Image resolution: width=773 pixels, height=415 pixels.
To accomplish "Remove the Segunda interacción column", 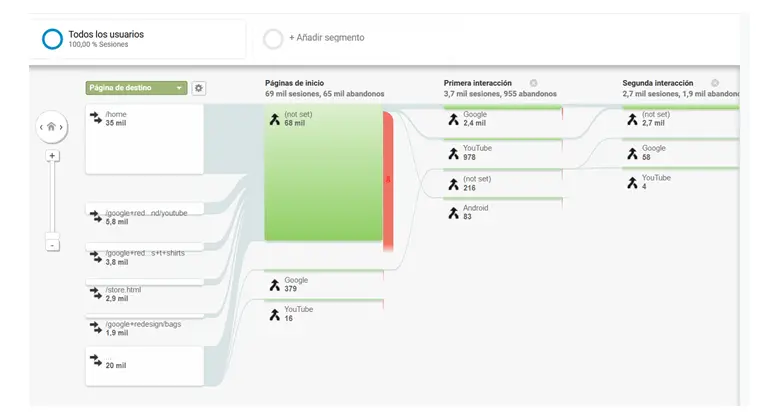I will (714, 83).
